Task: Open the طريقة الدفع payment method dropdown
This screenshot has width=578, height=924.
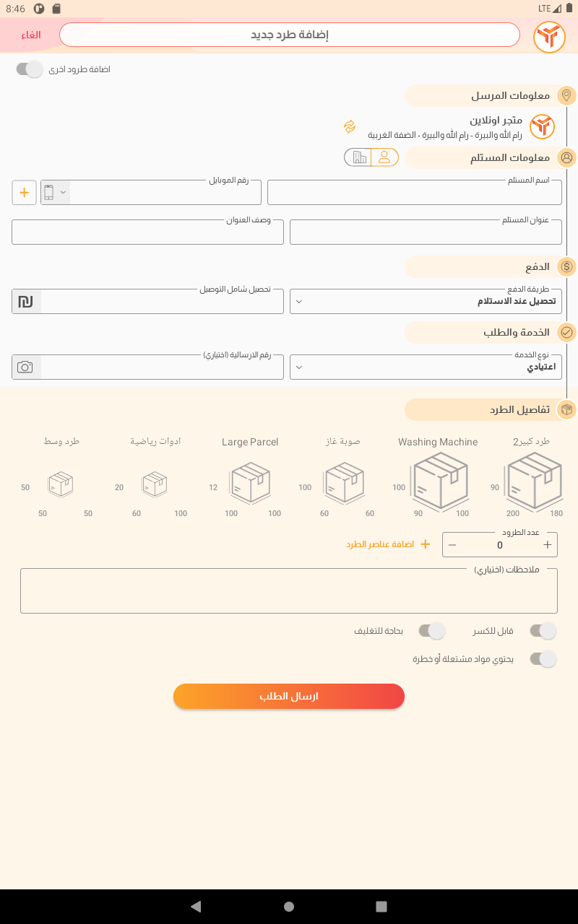Action: click(x=426, y=301)
